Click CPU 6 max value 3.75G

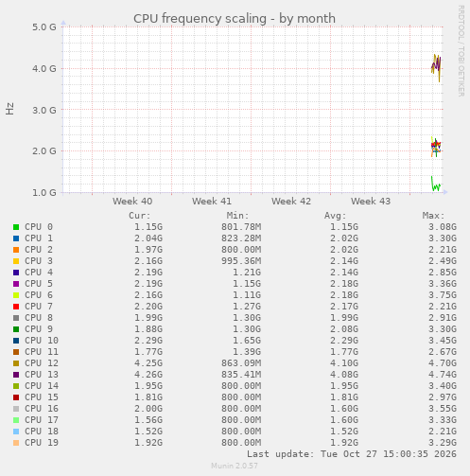pyautogui.click(x=443, y=295)
